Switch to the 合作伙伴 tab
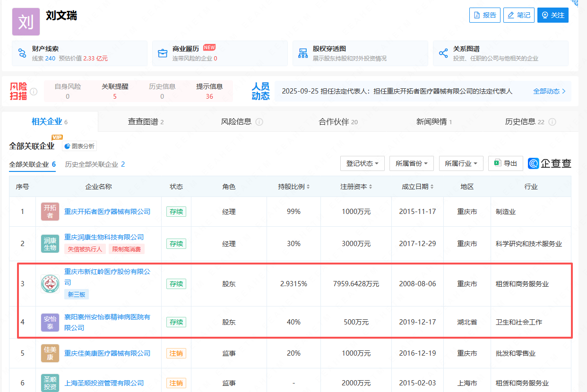This screenshot has height=392, width=587. pyautogui.click(x=338, y=122)
